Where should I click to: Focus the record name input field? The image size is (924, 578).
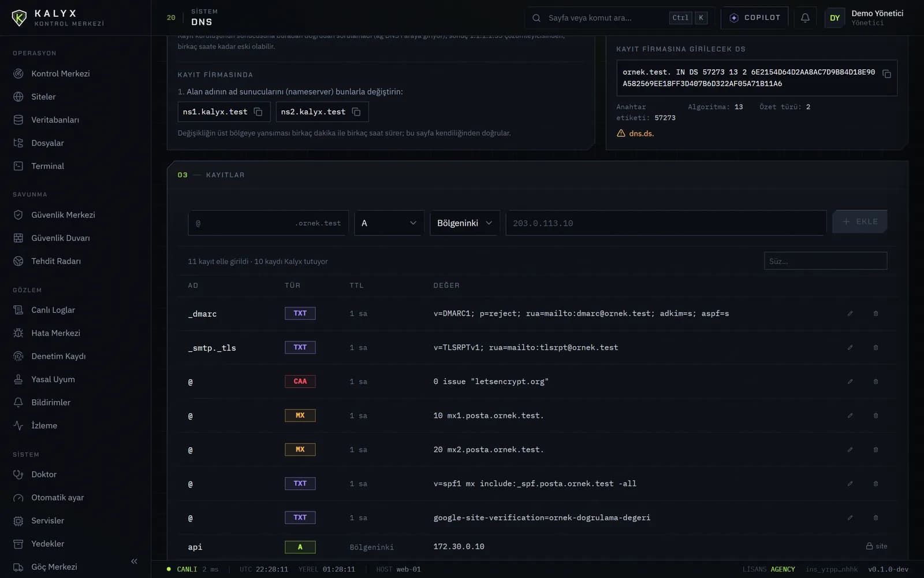pos(268,223)
